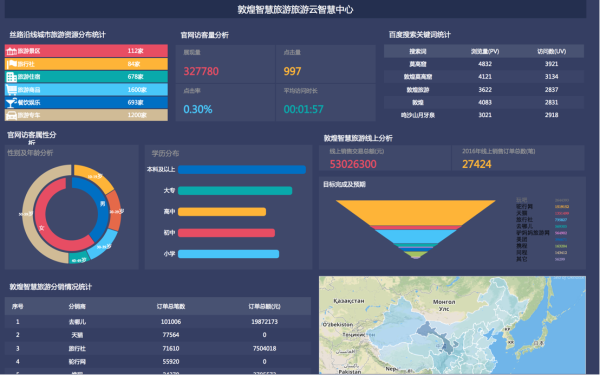This screenshot has height=375, width=600.
Task: Click the 访问数(UV) column header
Action: (551, 51)
